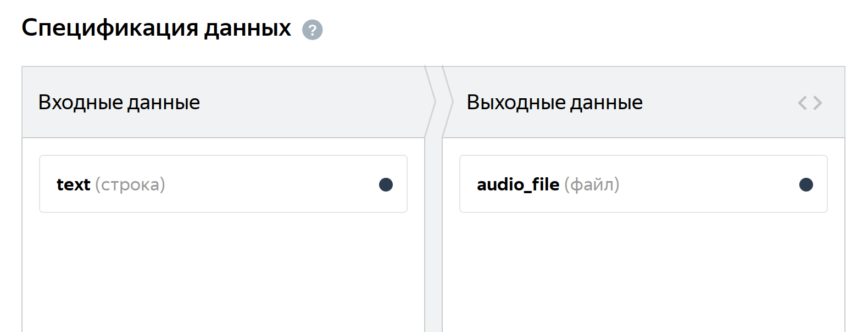
Task: Click empty area below the audio_file field
Action: [x=643, y=272]
